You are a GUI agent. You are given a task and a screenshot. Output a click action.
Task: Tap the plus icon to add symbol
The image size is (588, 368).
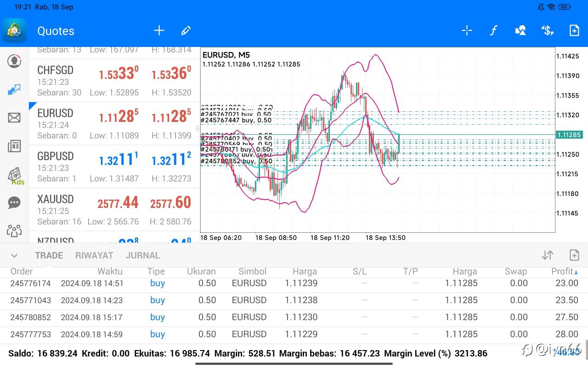(x=159, y=31)
